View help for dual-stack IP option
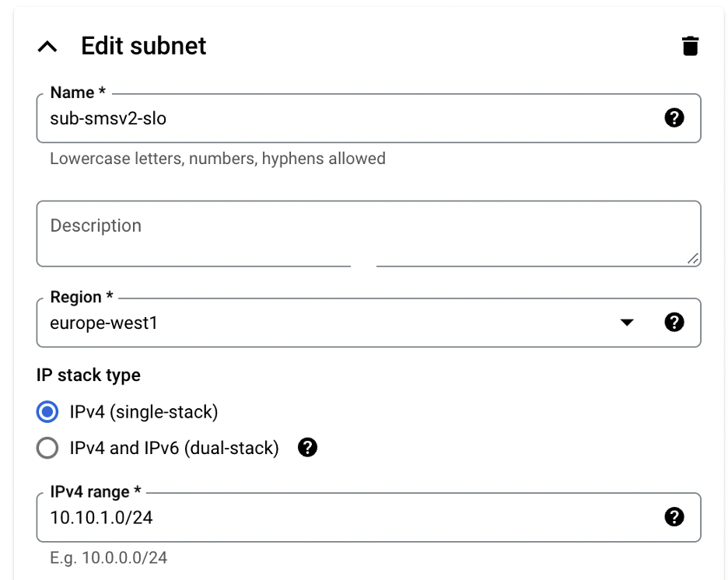This screenshot has width=728, height=580. [x=307, y=448]
